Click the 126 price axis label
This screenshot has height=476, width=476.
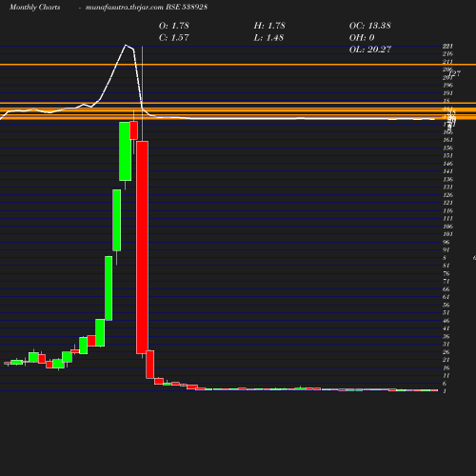[x=447, y=195]
